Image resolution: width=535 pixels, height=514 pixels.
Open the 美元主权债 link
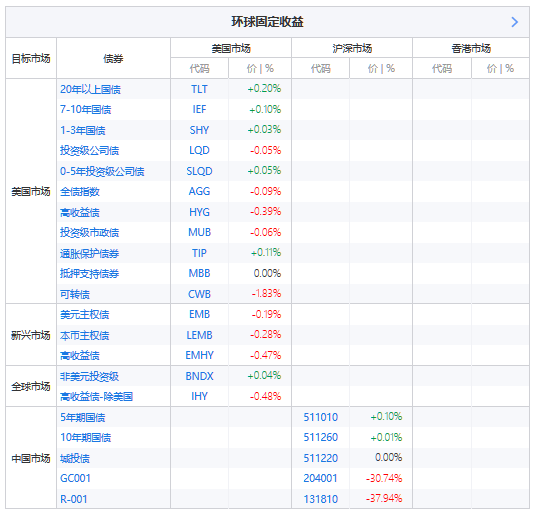pyautogui.click(x=85, y=314)
